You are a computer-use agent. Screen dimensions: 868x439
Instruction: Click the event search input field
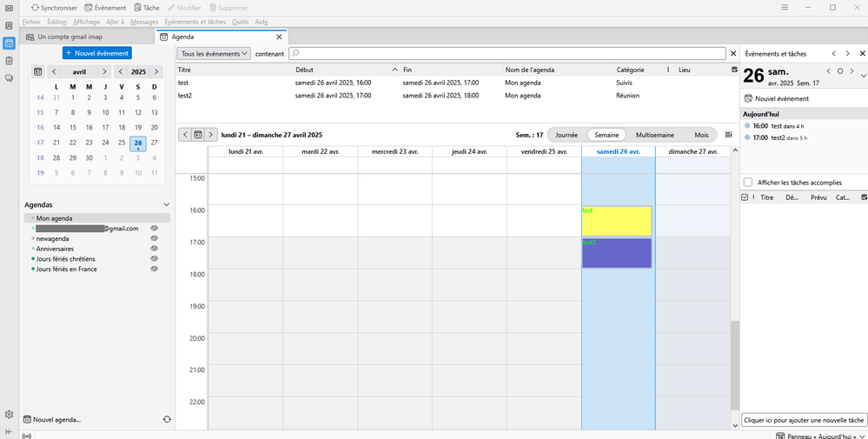(507, 54)
